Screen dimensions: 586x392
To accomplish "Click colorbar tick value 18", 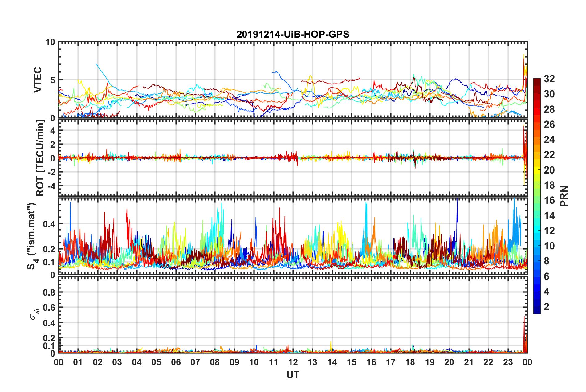I will (549, 185).
